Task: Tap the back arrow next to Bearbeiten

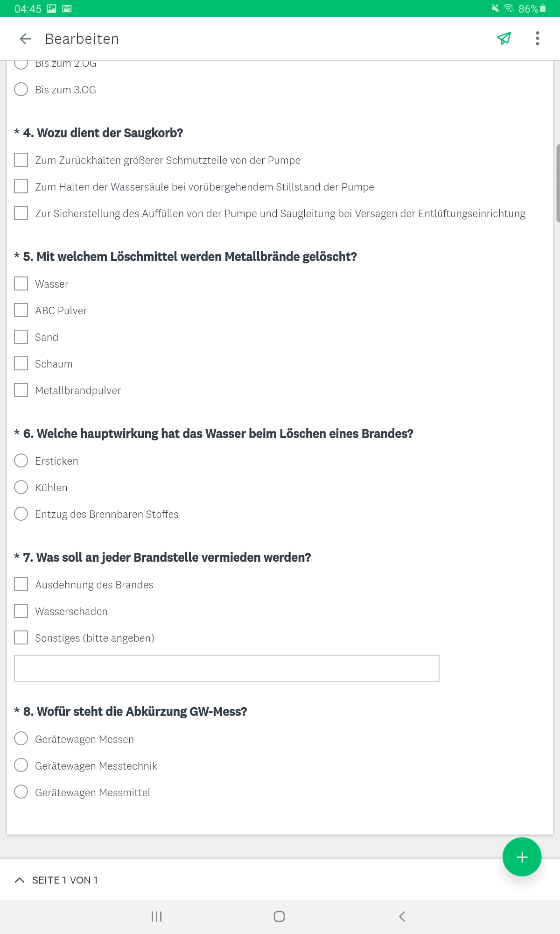Action: pos(25,39)
